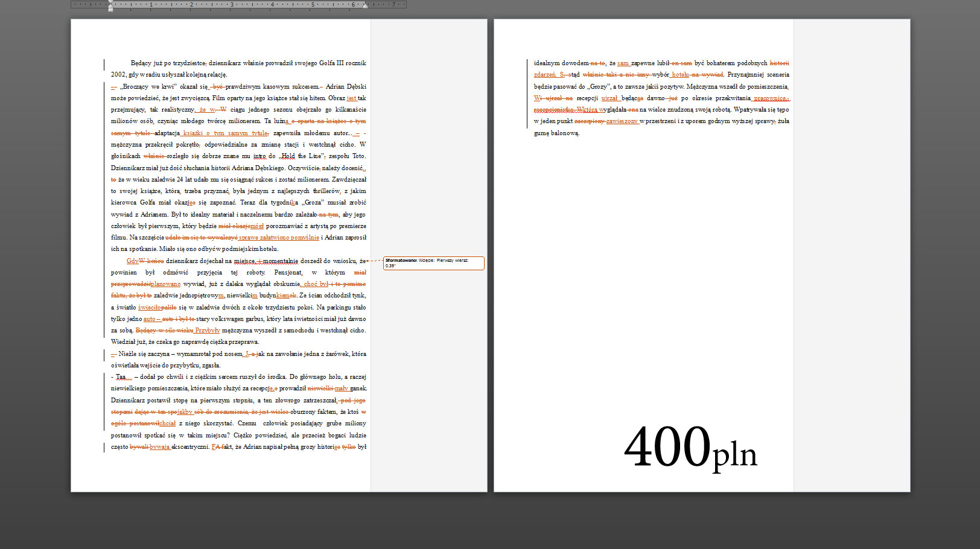Click the inserted word 'Gdy' starting the paragraph
Screen dimensions: 980x549
coord(132,261)
